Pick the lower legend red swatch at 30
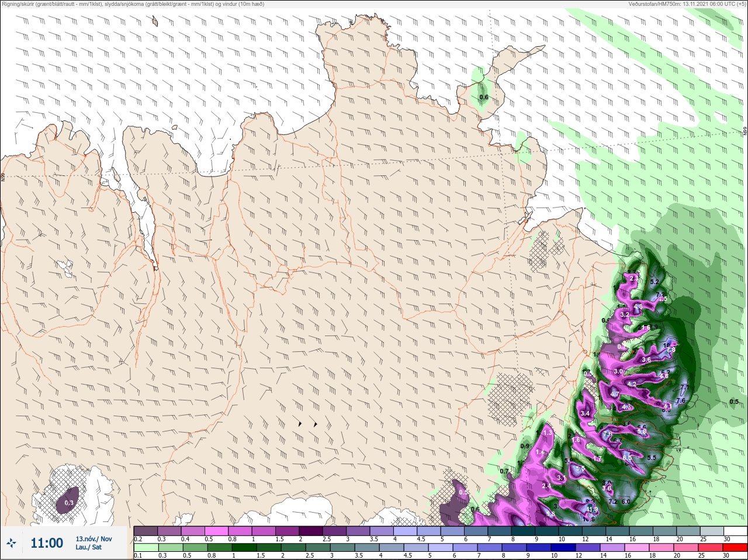Viewport: 748px width, 560px height. (x=735, y=548)
